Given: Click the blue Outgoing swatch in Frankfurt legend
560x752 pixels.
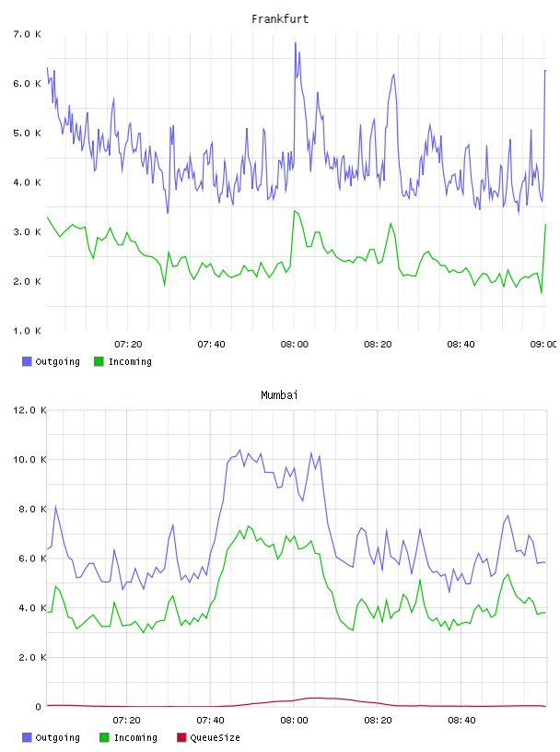Looking at the screenshot, I should 27,361.
